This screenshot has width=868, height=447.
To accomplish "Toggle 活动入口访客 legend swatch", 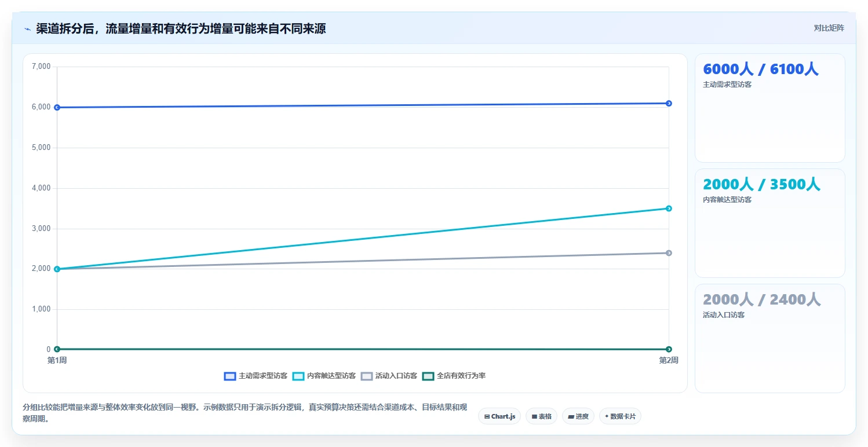I will [x=367, y=376].
